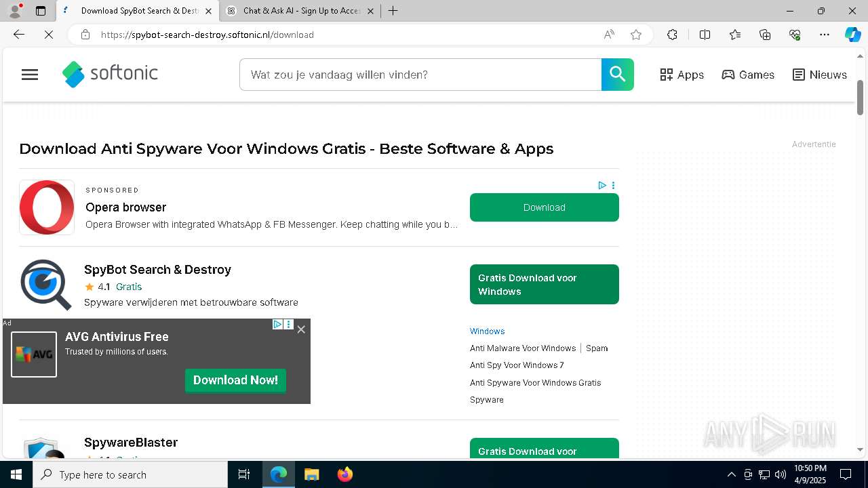The image size is (868, 488).
Task: Click the AVG Download Now! button
Action: [235, 380]
